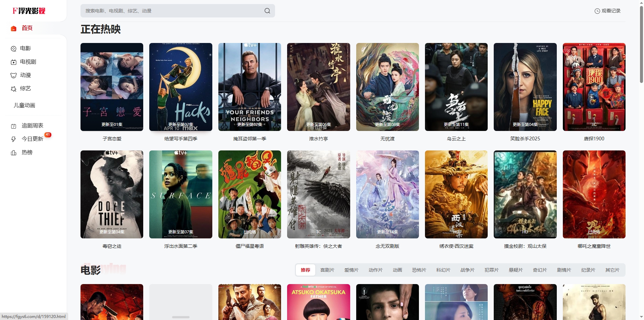Open the 摸金校尉 poster

point(525,194)
